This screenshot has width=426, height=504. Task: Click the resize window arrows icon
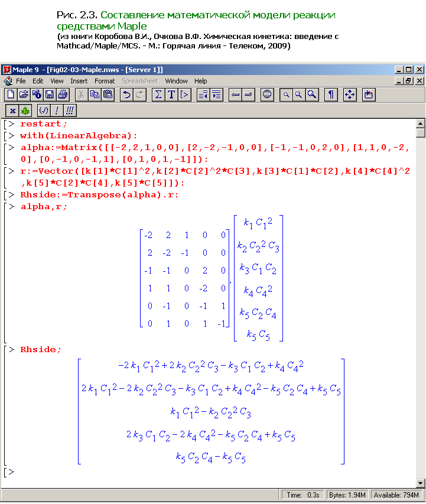[x=350, y=95]
